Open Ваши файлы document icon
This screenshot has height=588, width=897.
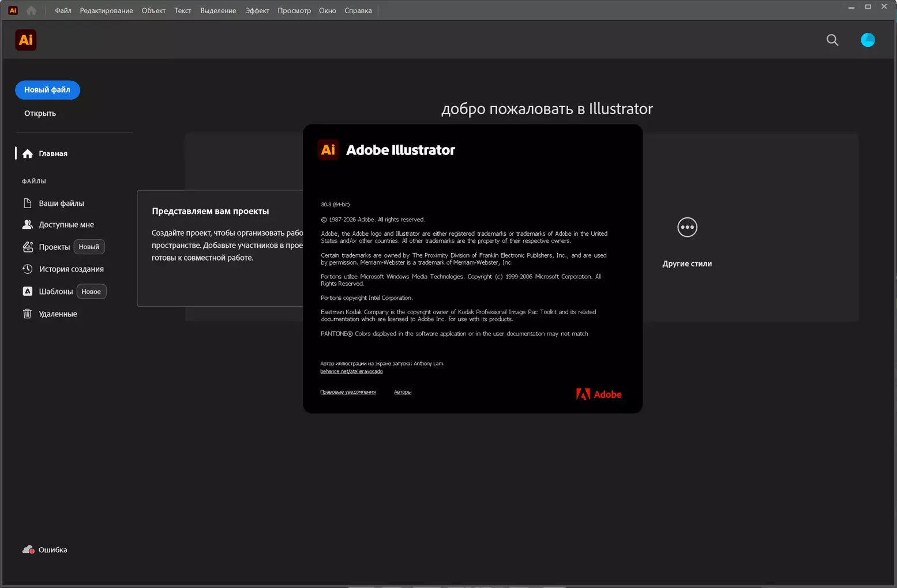coord(27,203)
